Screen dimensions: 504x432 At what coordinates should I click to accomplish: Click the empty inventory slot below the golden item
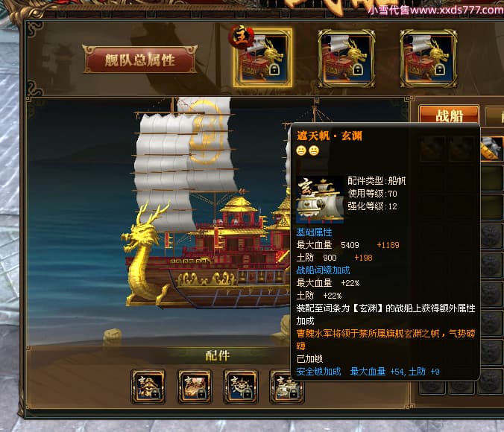click(492, 177)
